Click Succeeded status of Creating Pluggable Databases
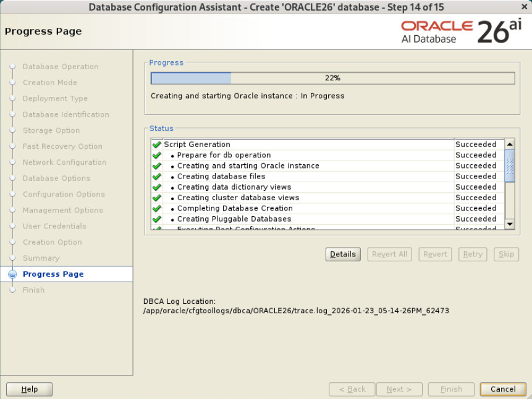The width and height of the screenshot is (532, 399). tap(476, 219)
